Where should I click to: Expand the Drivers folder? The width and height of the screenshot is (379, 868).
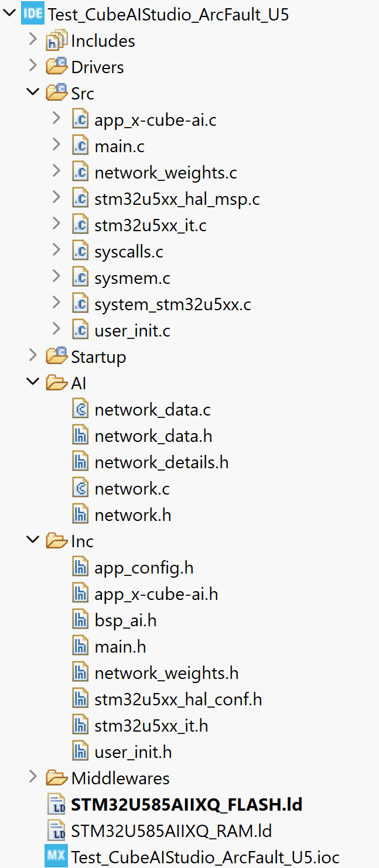pos(33,66)
